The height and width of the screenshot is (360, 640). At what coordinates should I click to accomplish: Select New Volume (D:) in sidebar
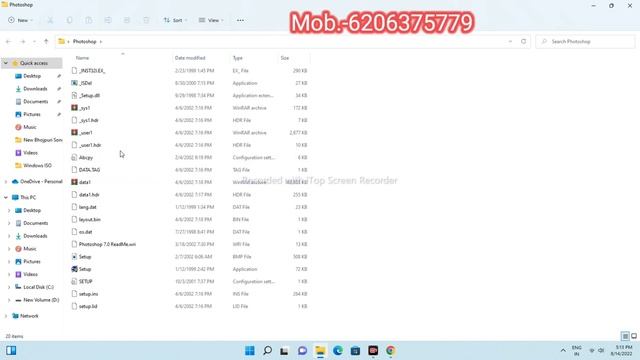[x=41, y=300]
